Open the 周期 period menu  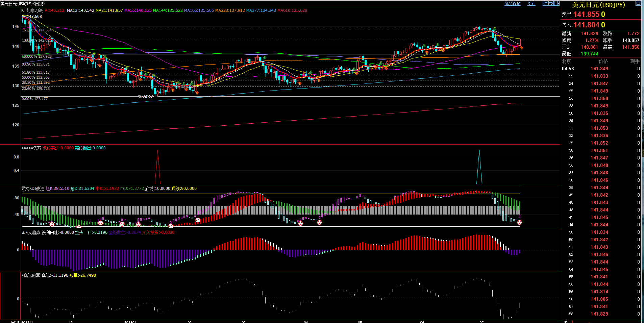coord(531,4)
